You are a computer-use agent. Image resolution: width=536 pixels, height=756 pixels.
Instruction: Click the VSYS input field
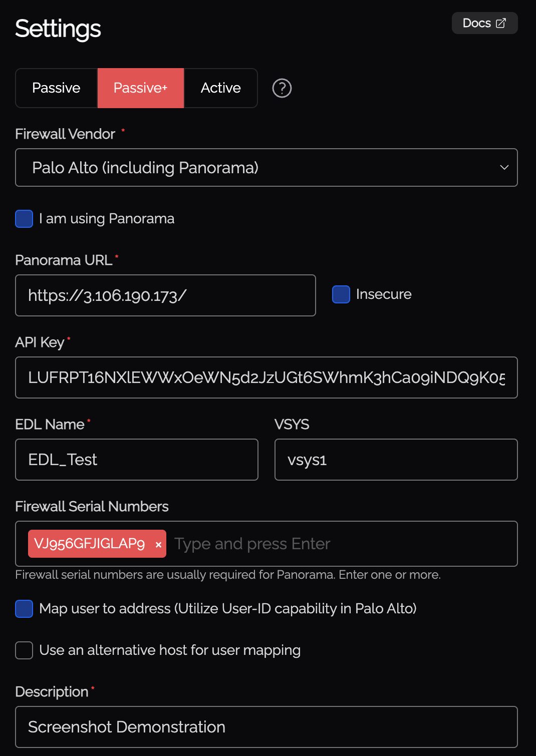pyautogui.click(x=396, y=460)
